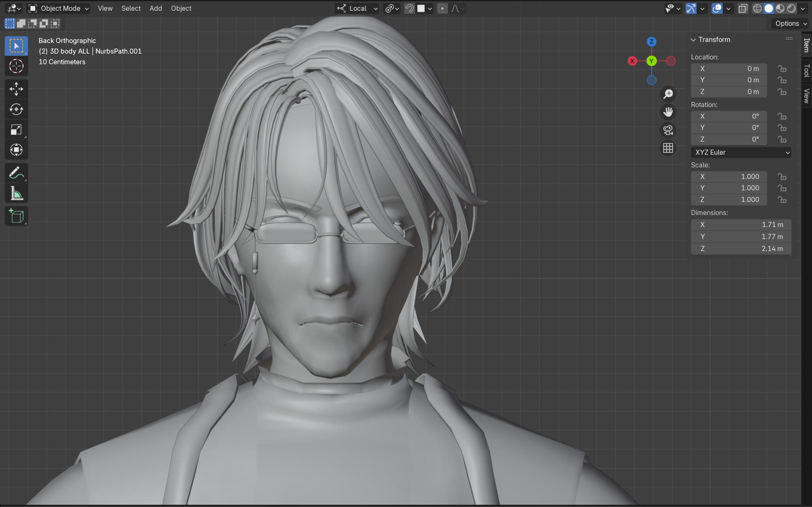
Task: Toggle viewport overlays button
Action: pos(717,8)
